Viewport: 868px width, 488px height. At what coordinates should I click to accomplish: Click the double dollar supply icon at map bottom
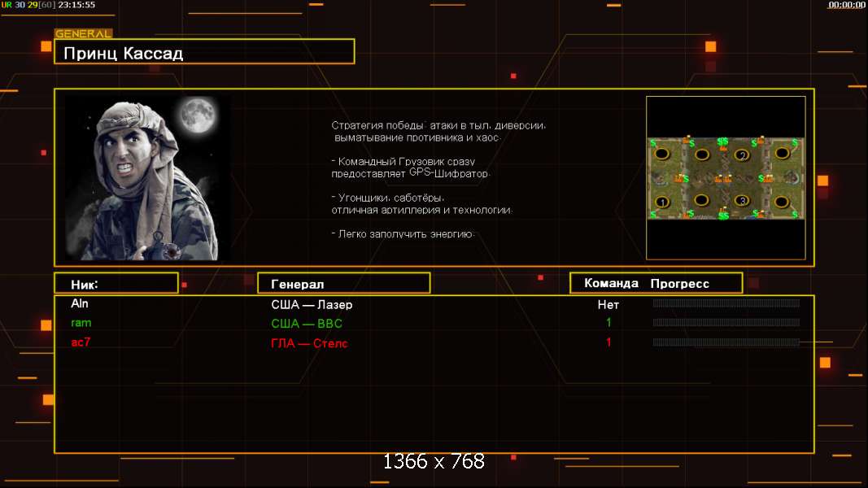pos(723,216)
